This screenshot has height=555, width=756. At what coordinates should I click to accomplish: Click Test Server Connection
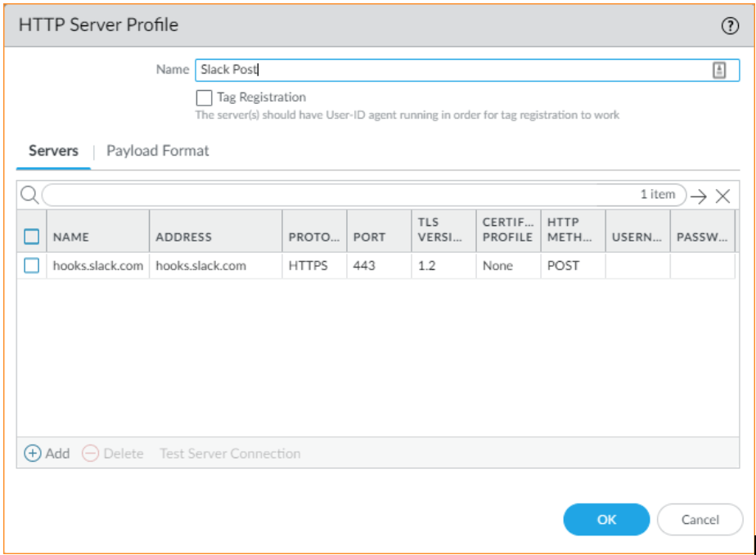230,453
